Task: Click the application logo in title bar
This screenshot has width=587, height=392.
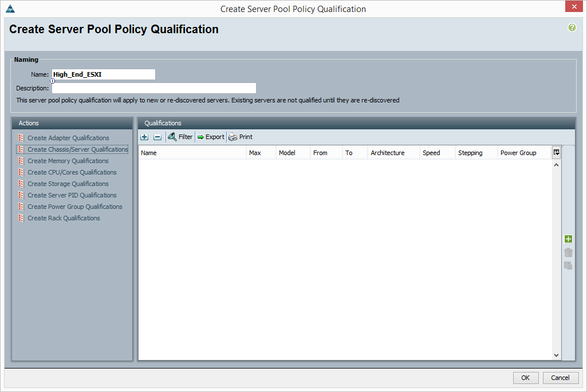Action: tap(10, 9)
